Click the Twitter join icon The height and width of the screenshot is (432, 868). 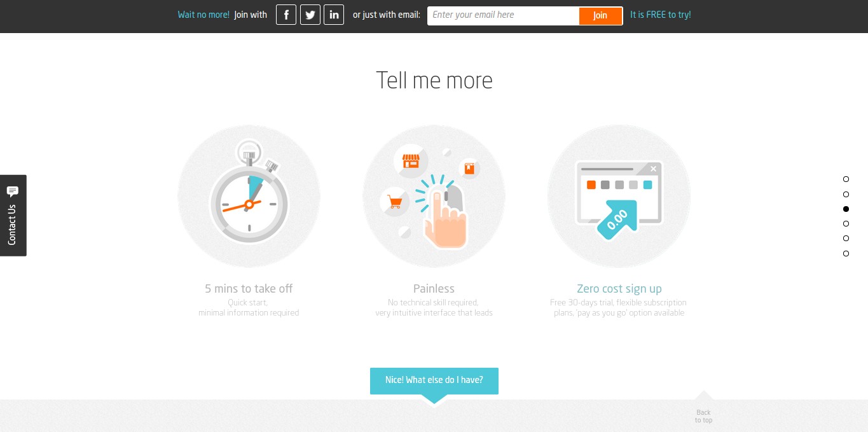[310, 15]
